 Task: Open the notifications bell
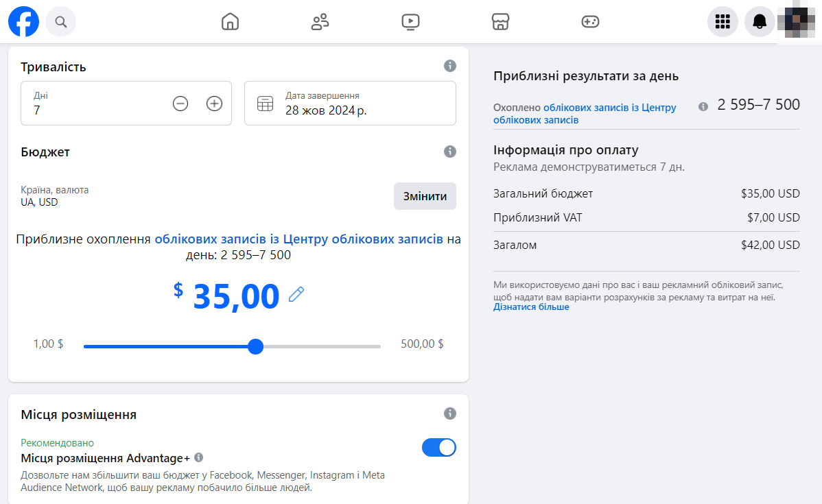click(x=760, y=22)
